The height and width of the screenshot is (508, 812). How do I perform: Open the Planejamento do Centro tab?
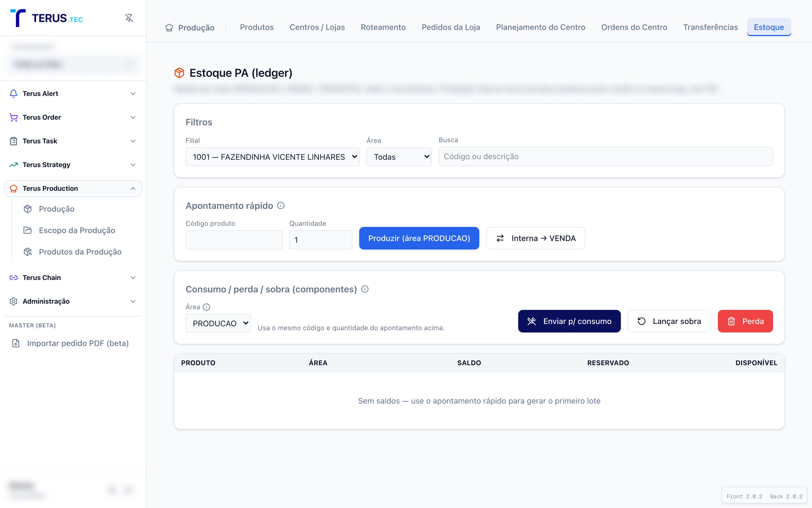(540, 27)
